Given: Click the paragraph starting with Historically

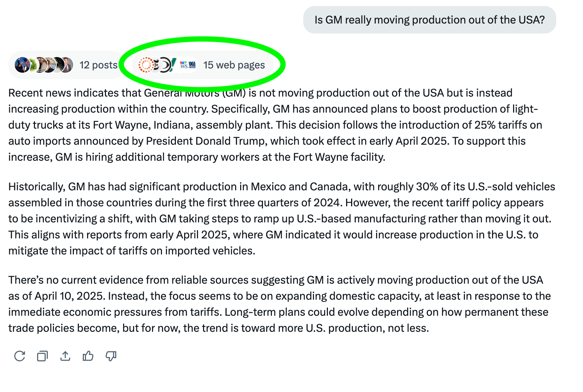Looking at the screenshot, I should [282, 218].
